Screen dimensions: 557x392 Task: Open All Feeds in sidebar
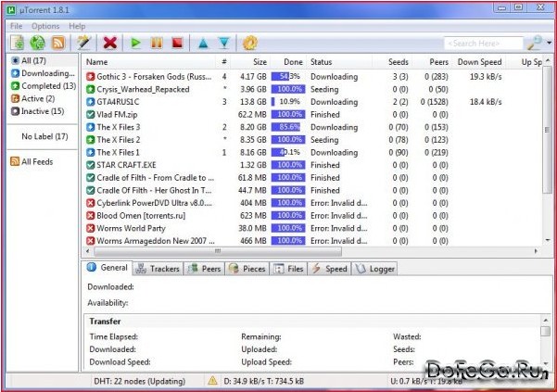coord(32,161)
